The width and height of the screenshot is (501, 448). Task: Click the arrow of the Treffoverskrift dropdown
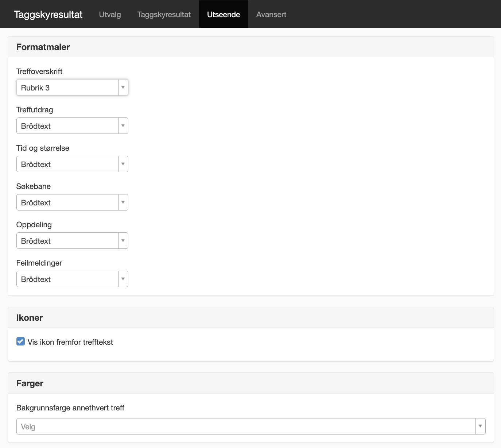123,88
